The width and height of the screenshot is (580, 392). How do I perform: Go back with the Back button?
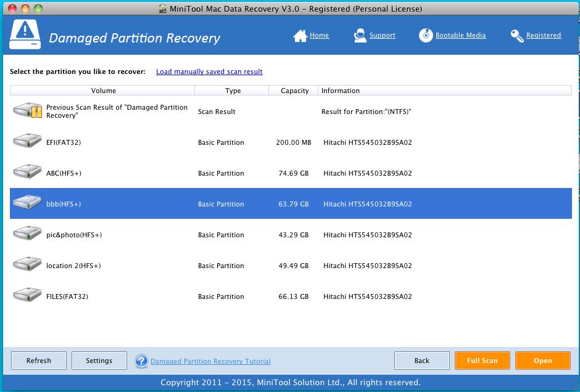coord(422,361)
